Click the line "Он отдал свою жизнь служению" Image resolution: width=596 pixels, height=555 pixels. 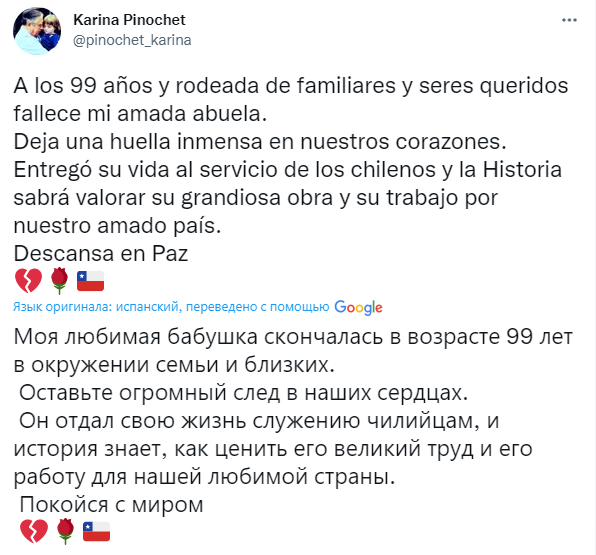(x=259, y=421)
